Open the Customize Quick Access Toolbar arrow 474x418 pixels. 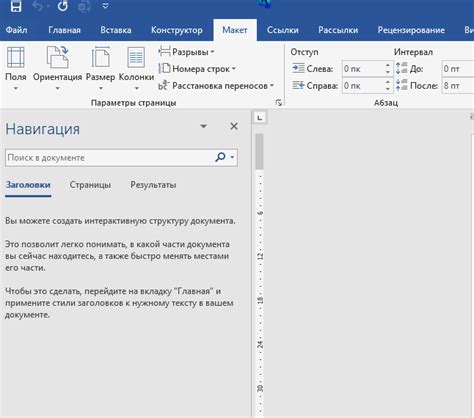point(105,6)
